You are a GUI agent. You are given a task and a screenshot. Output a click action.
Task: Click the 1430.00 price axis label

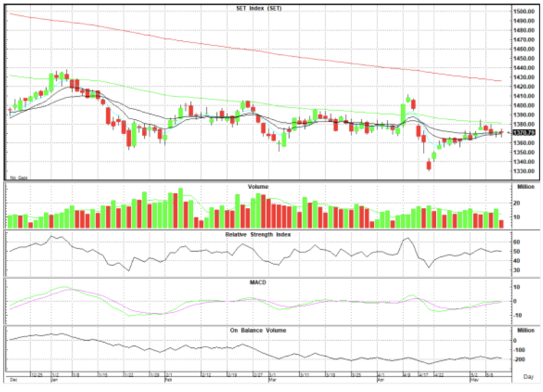(x=524, y=78)
